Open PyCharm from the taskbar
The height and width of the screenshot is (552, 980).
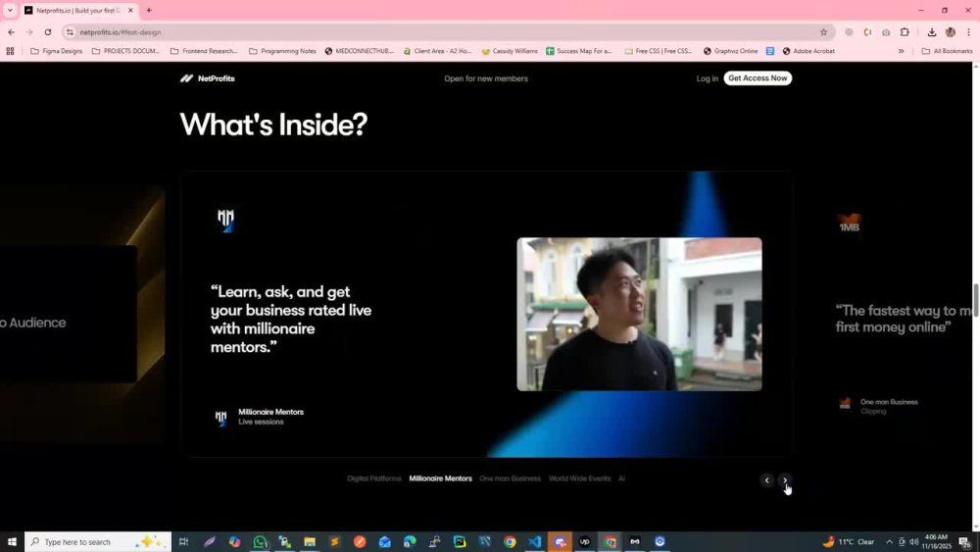(x=460, y=541)
